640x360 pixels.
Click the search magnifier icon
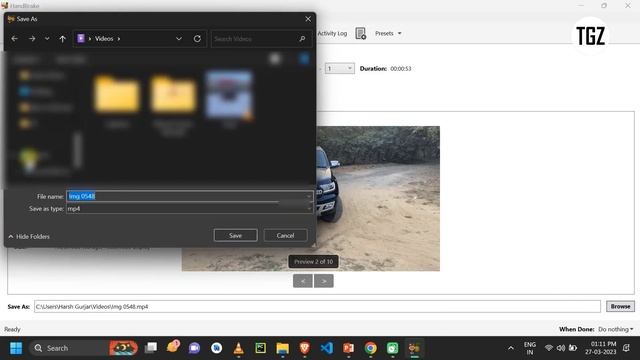coord(302,39)
